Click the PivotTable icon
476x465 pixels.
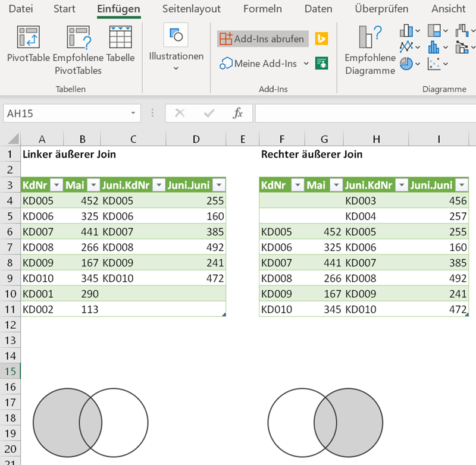coord(29,37)
